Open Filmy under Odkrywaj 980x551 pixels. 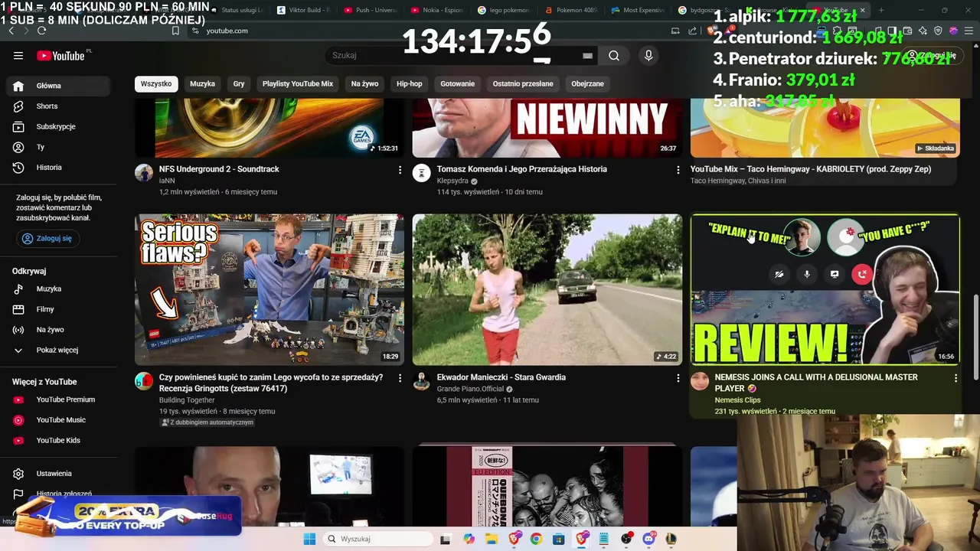(60, 309)
